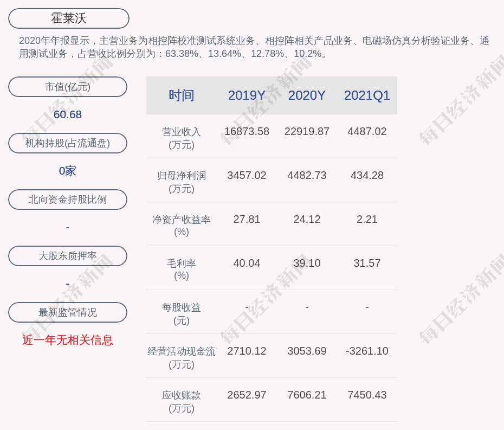This screenshot has width=504, height=430.
Task: Select the net profit value 3457.02
Action: [247, 176]
